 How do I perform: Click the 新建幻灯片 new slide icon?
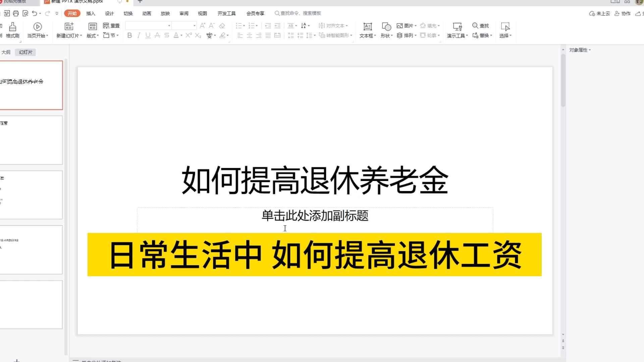tap(69, 26)
